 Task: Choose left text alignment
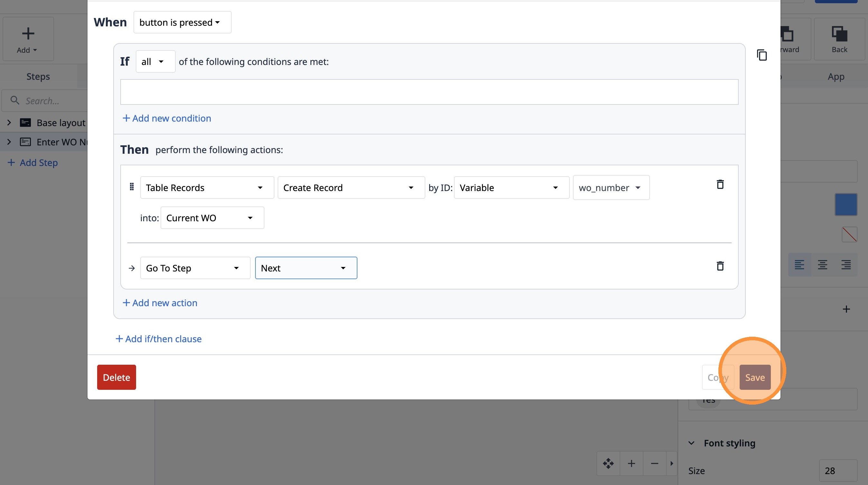point(799,265)
